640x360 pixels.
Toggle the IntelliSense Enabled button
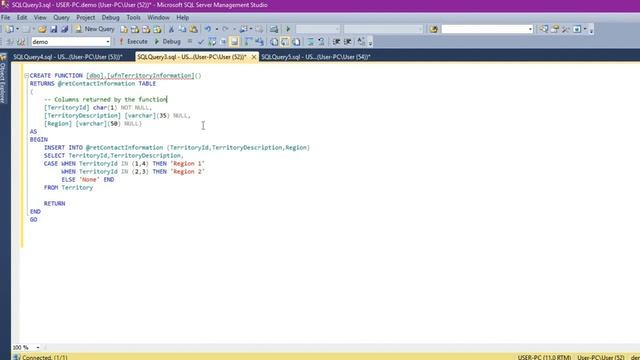[234, 42]
